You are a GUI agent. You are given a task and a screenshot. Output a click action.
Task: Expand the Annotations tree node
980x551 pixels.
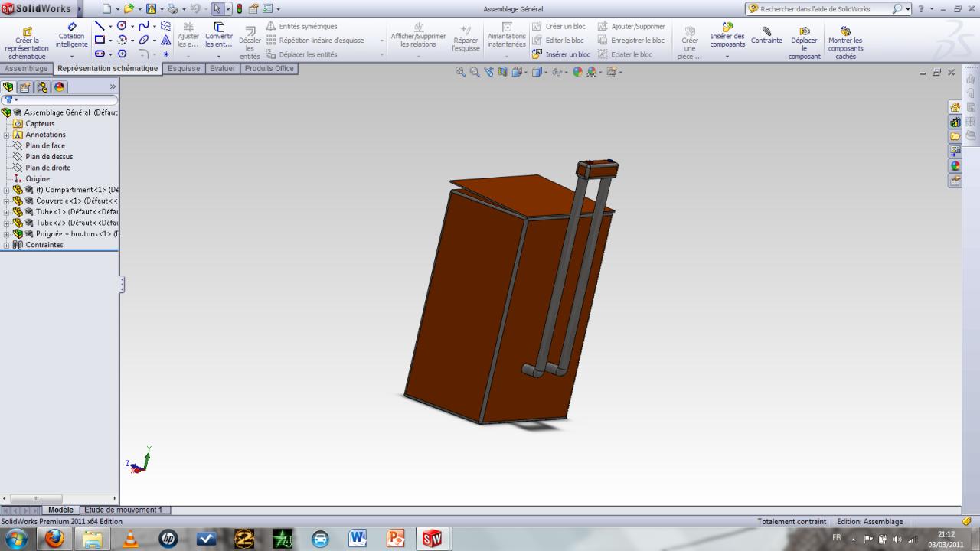click(7, 135)
